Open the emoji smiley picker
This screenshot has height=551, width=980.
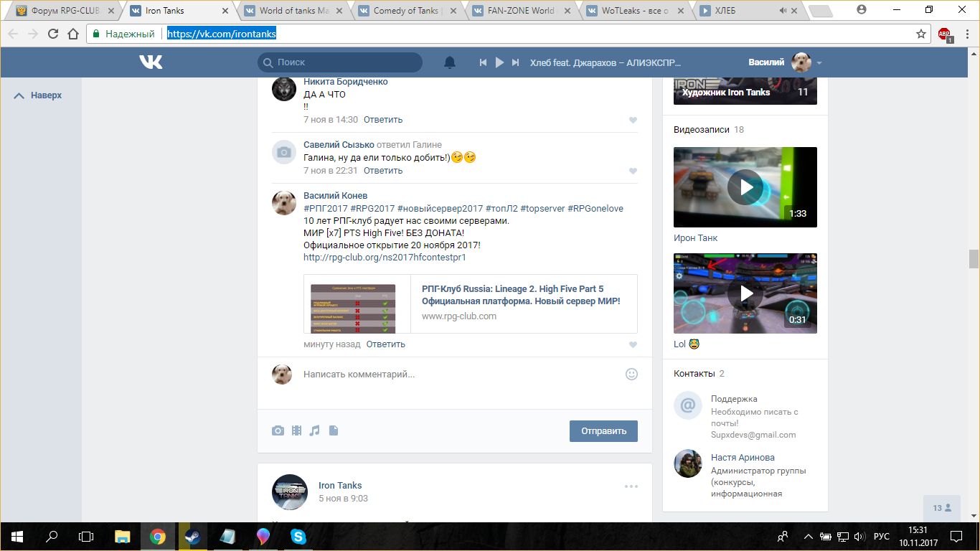point(631,374)
